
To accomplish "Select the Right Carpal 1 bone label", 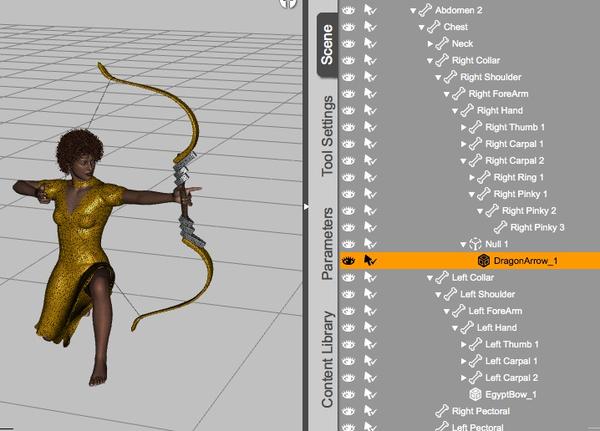I will point(514,144).
